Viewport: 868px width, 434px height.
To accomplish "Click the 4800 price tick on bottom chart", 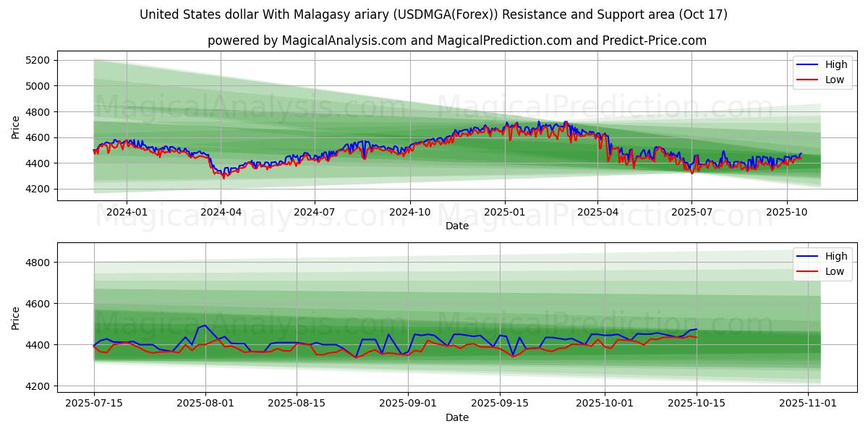I will pos(38,263).
